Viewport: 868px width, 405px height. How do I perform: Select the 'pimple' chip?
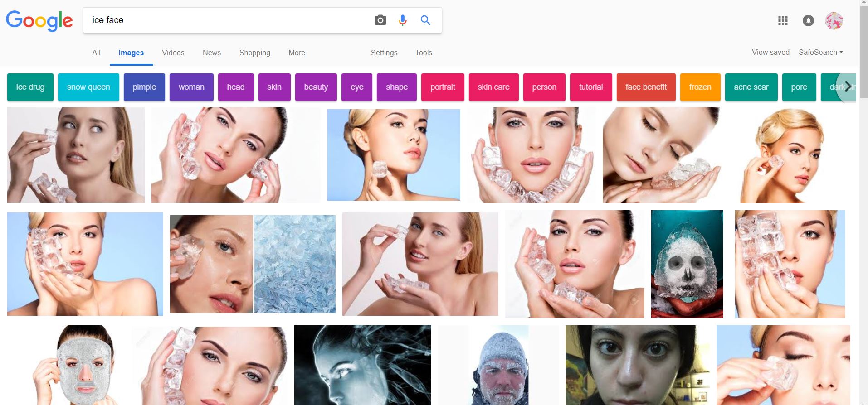[144, 87]
